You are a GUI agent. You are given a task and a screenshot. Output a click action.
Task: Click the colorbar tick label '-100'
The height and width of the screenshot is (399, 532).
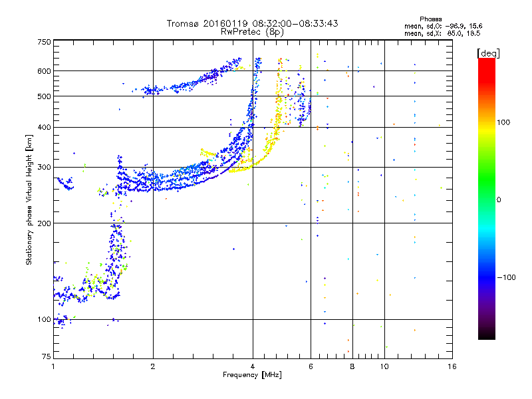coord(506,277)
